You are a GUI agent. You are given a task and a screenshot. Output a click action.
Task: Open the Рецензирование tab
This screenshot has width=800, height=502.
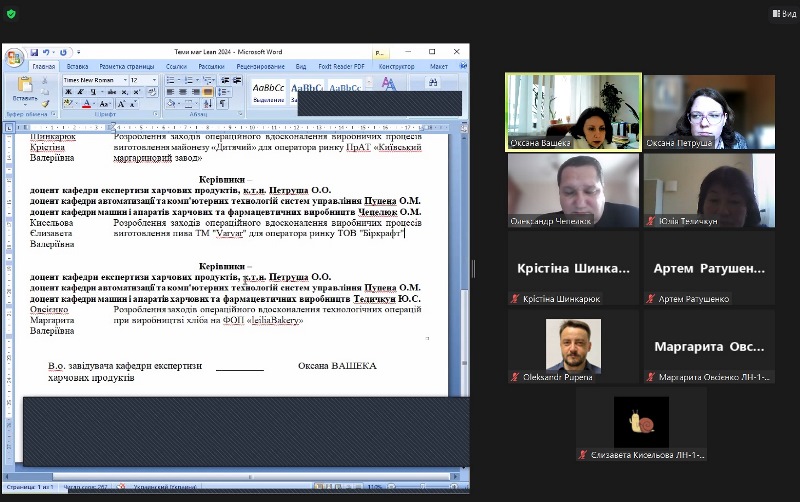tap(260, 66)
